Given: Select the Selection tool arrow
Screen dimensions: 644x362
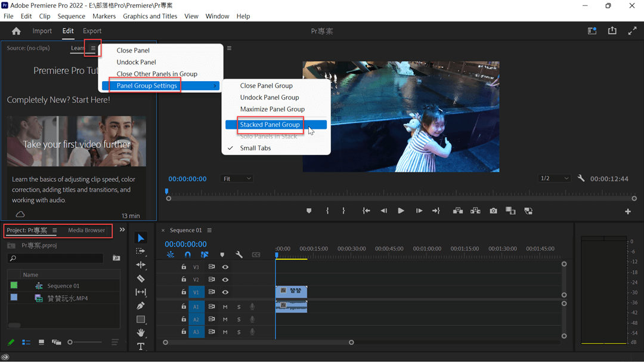Looking at the screenshot, I should click(x=141, y=238).
